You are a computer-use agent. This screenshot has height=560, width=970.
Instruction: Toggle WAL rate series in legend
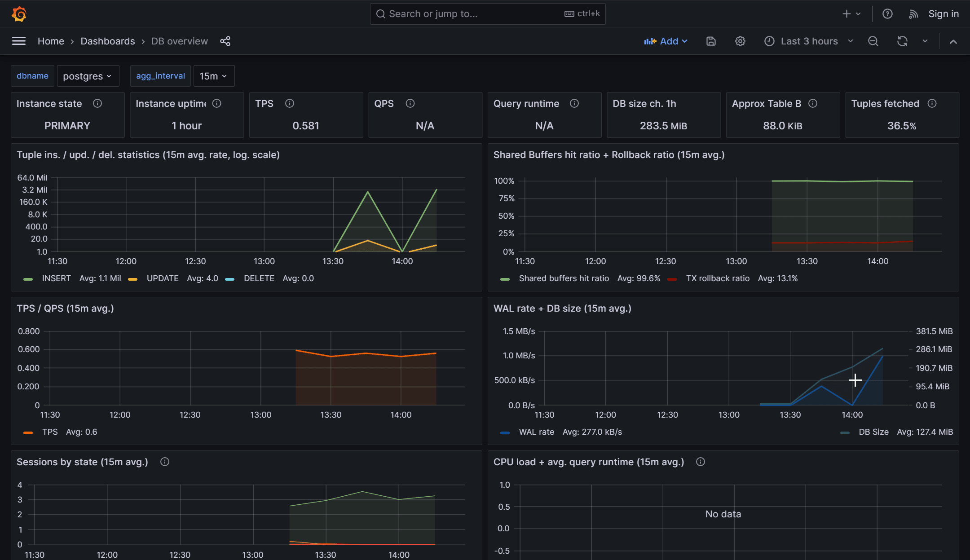point(536,432)
